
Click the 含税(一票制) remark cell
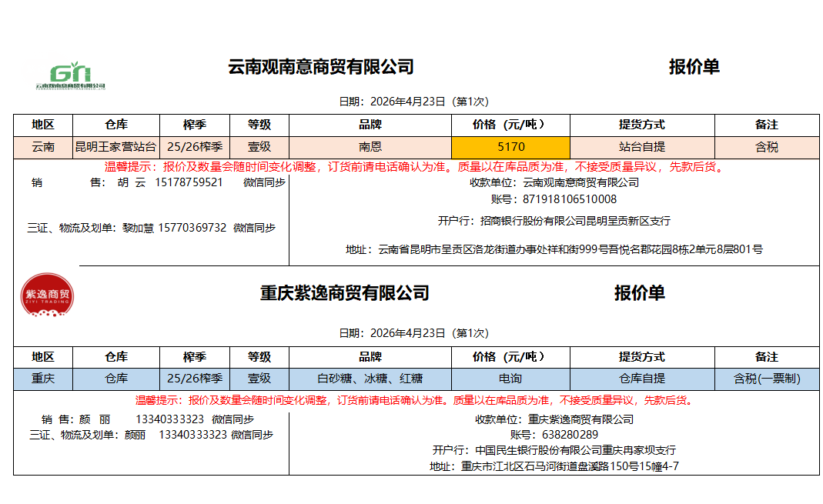coord(766,379)
